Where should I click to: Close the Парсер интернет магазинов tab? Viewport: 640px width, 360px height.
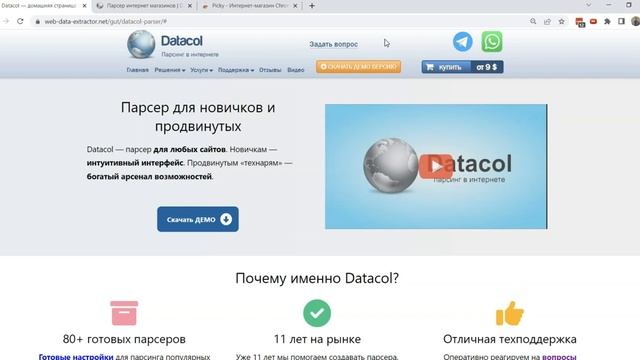[190, 6]
